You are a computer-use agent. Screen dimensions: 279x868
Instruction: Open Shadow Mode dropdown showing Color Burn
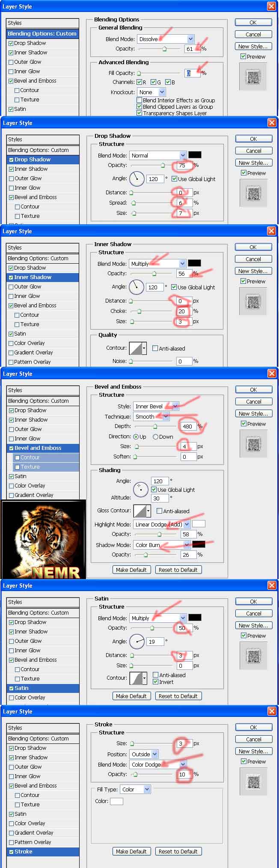coord(162,545)
